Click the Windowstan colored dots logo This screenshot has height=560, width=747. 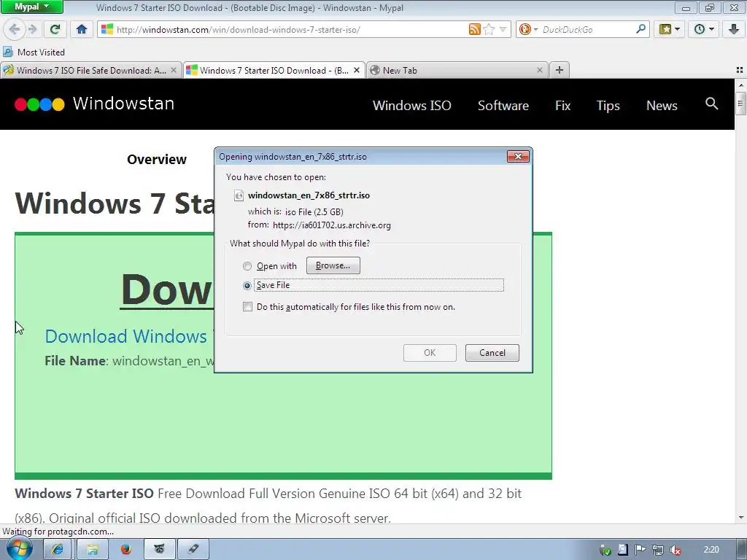click(39, 104)
